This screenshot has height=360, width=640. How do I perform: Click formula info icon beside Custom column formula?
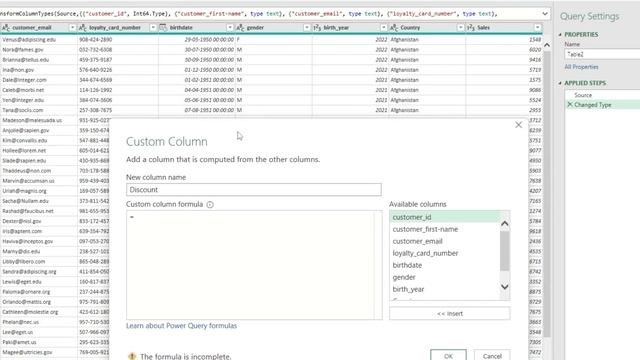coord(210,204)
